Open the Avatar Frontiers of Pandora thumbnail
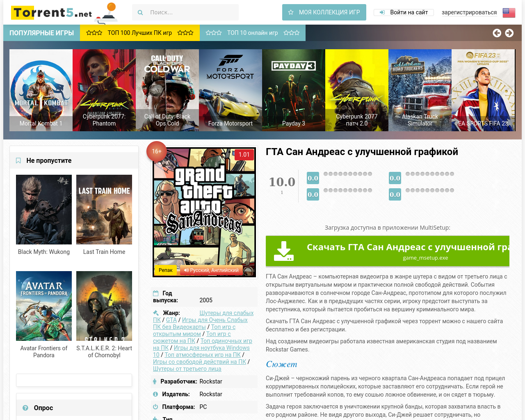Image resolution: width=525 pixels, height=420 pixels. [44, 306]
